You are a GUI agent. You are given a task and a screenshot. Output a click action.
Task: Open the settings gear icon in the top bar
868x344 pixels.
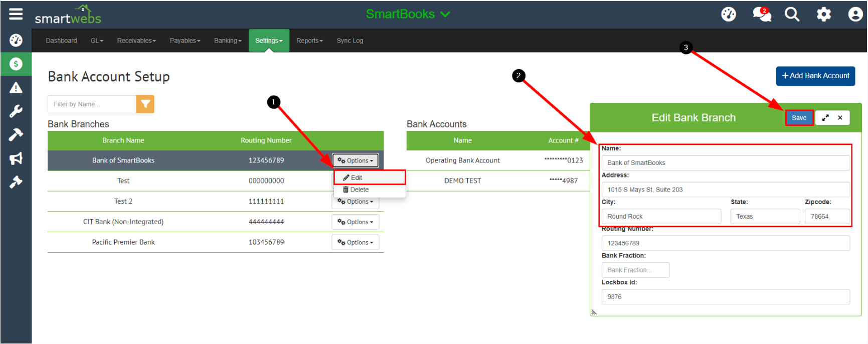point(824,14)
